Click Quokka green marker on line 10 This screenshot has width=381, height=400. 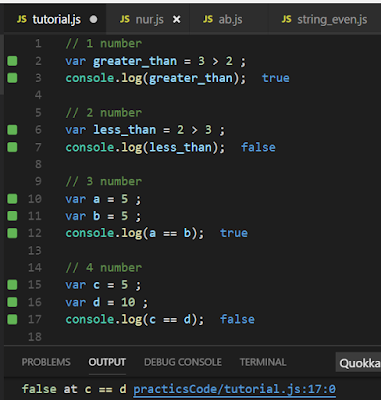12,199
